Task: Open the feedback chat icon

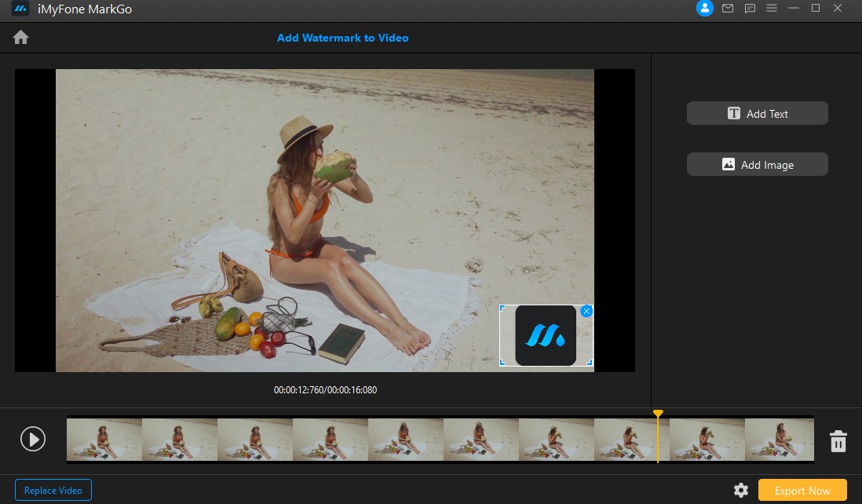Action: point(750,9)
